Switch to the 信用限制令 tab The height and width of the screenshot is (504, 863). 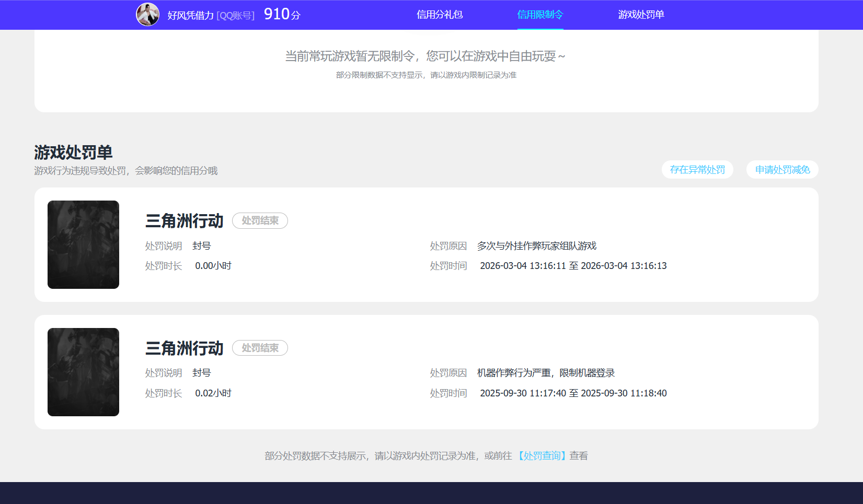540,15
